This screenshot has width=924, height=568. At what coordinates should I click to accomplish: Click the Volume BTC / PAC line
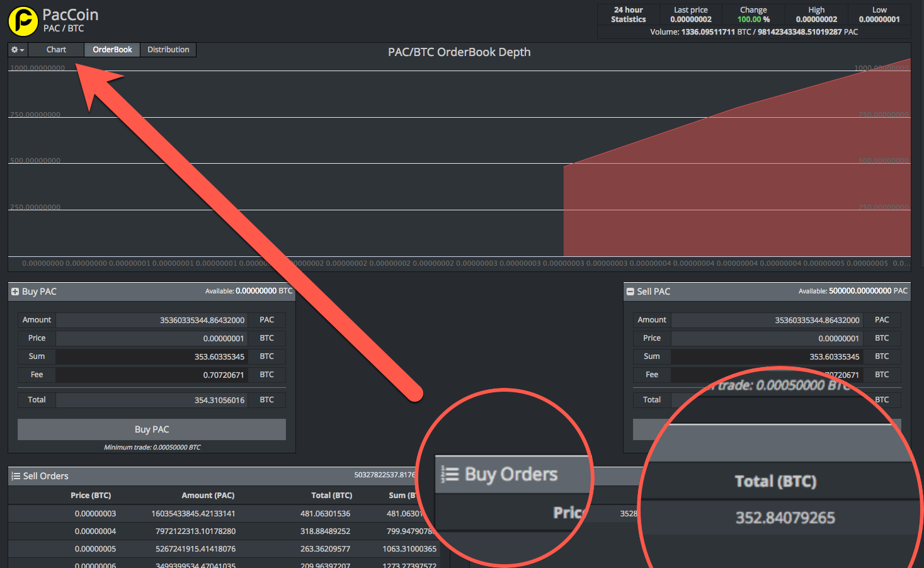click(754, 32)
